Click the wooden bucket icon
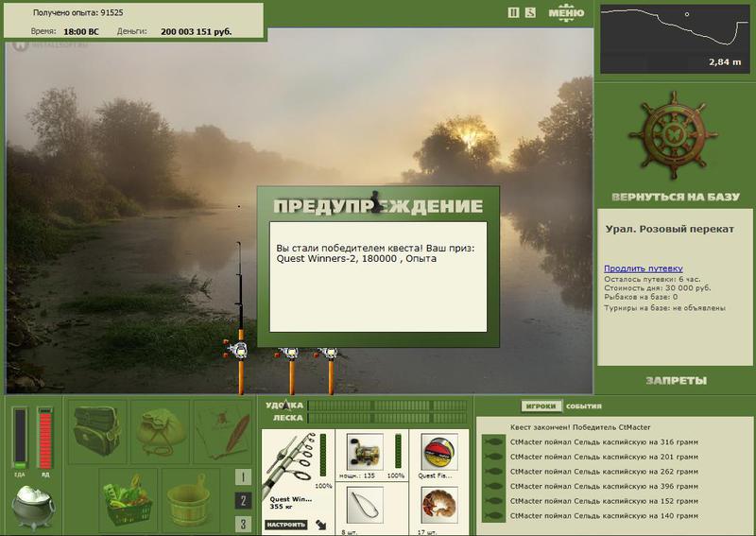Image resolution: width=756 pixels, height=536 pixels. click(191, 501)
